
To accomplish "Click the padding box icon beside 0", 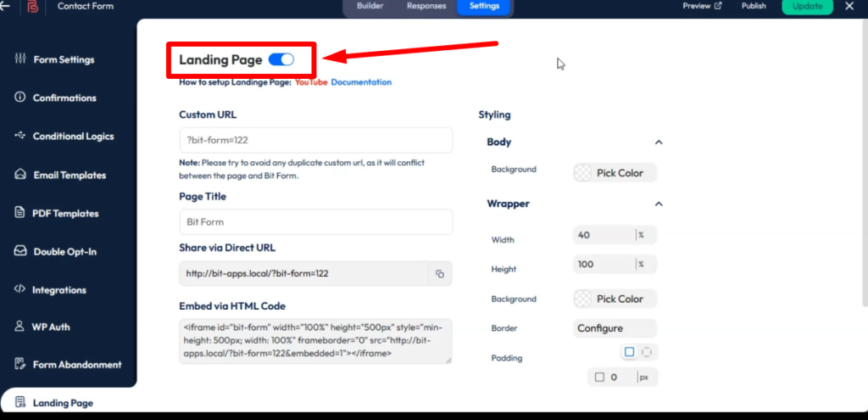I will coord(599,378).
